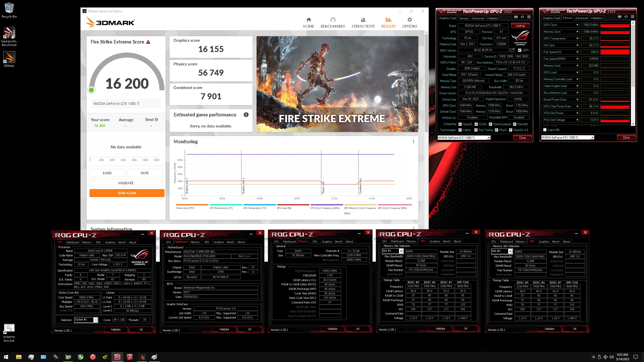Click the warning triangle beside Fire Strike Extreme Score
Image resolution: width=644 pixels, height=362 pixels.
(x=148, y=42)
